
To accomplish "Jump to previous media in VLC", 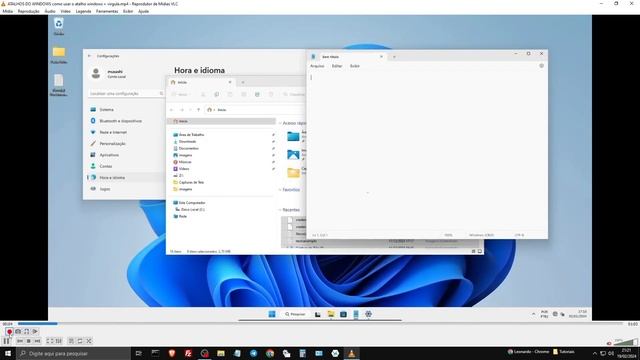I will (x=20, y=341).
